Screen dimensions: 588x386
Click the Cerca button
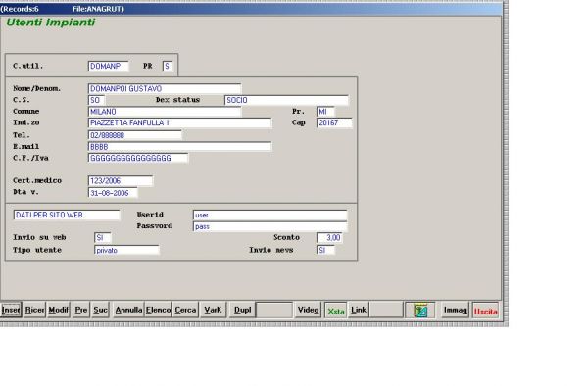[185, 310]
